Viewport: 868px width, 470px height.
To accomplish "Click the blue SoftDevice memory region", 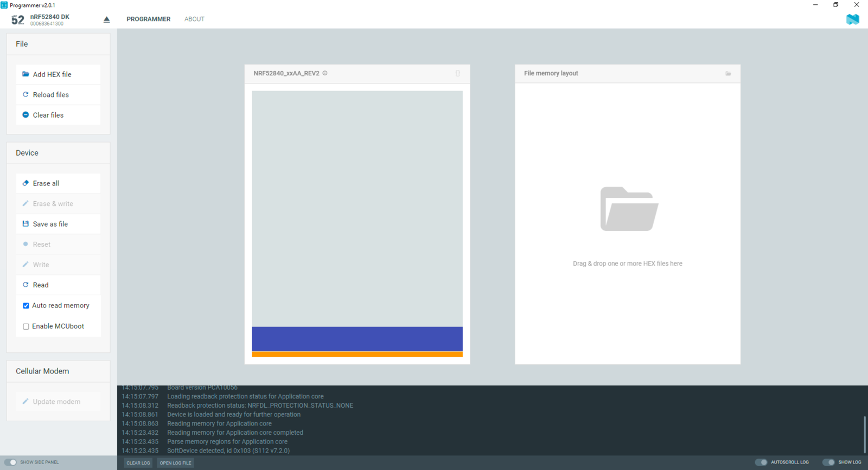I will pyautogui.click(x=357, y=339).
